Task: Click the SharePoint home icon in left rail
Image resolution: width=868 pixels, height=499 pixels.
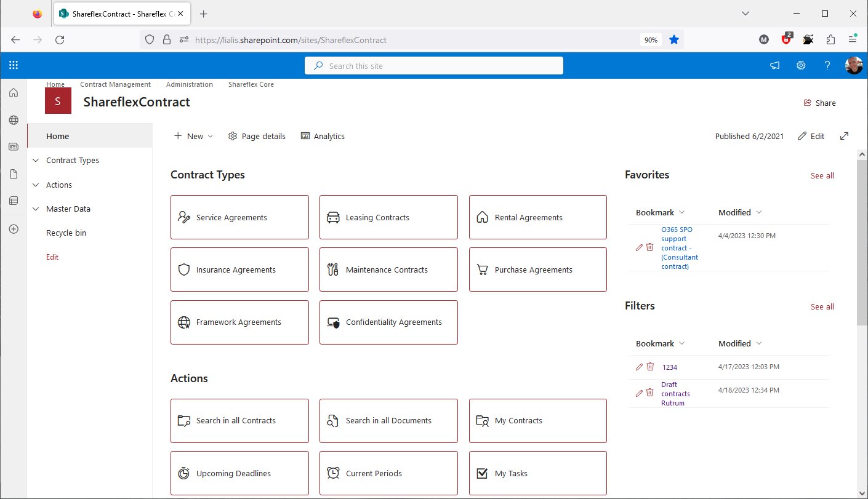Action: point(14,93)
